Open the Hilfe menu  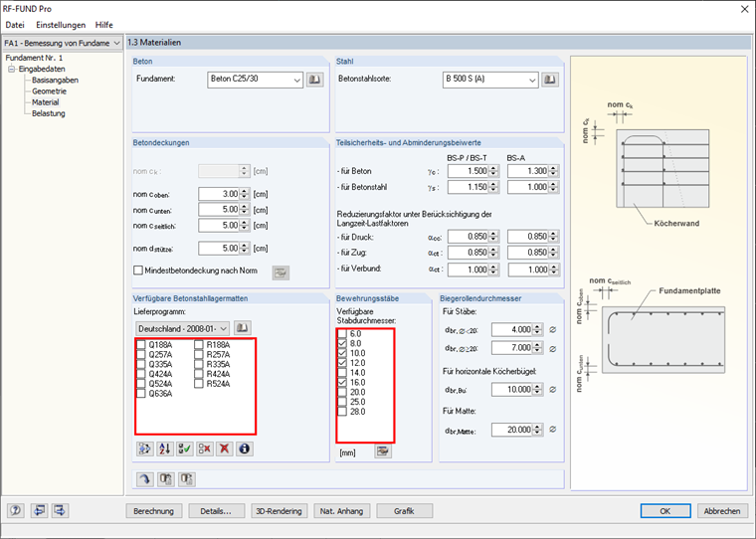coord(104,25)
